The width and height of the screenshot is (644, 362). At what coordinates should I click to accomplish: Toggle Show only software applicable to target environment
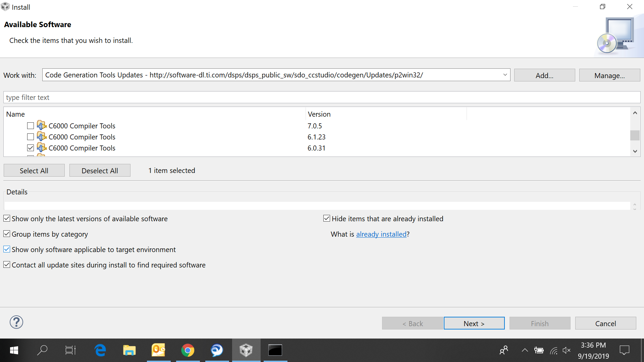pyautogui.click(x=7, y=249)
